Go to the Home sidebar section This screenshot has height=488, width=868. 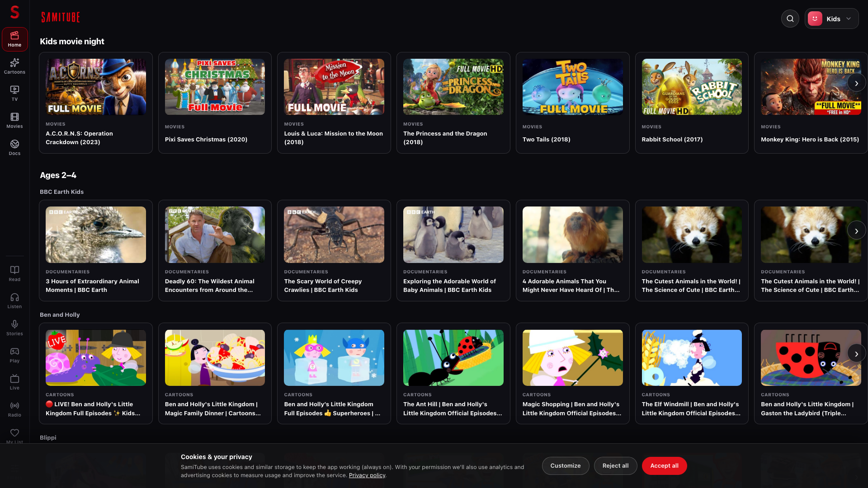pos(14,39)
